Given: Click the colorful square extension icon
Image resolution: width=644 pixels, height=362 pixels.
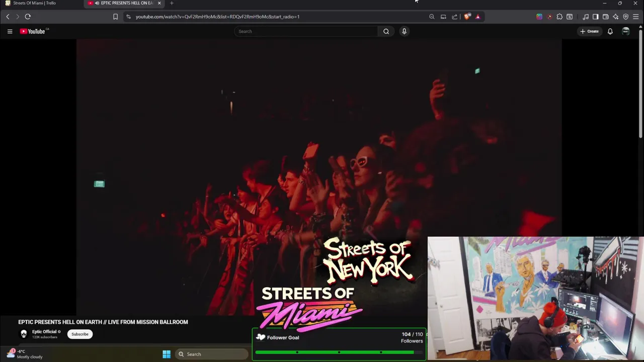Looking at the screenshot, I should [539, 17].
